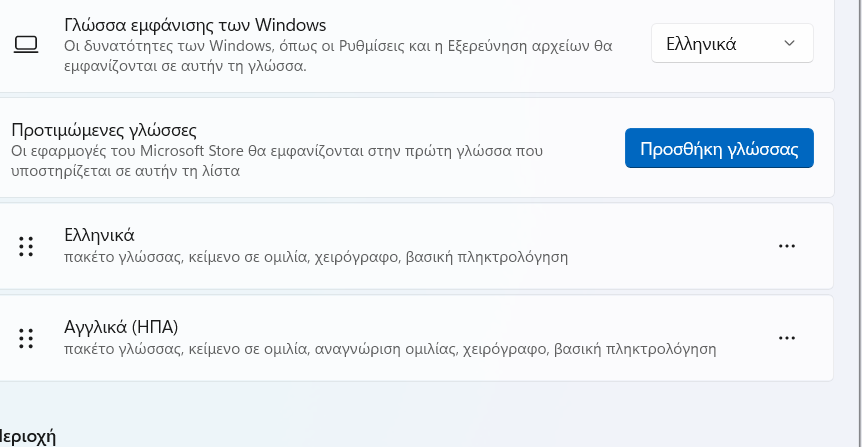Image resolution: width=862 pixels, height=447 pixels.
Task: Click the Microsoft Store apps description text
Action: click(x=277, y=161)
